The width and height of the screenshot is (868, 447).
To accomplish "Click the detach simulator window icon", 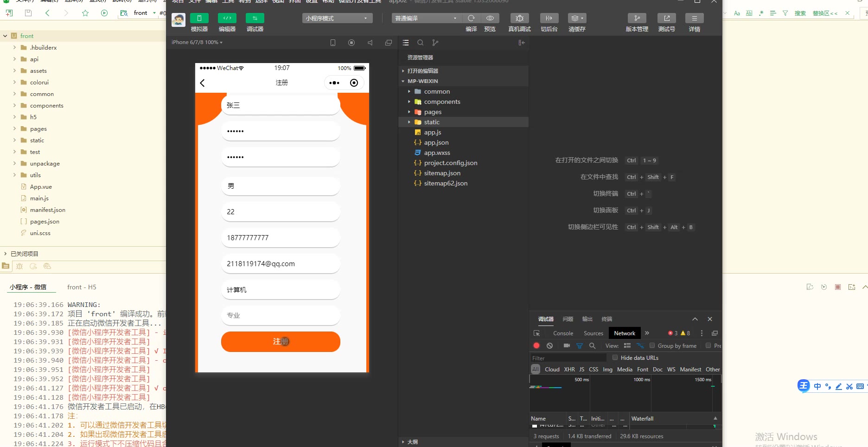I will click(389, 43).
